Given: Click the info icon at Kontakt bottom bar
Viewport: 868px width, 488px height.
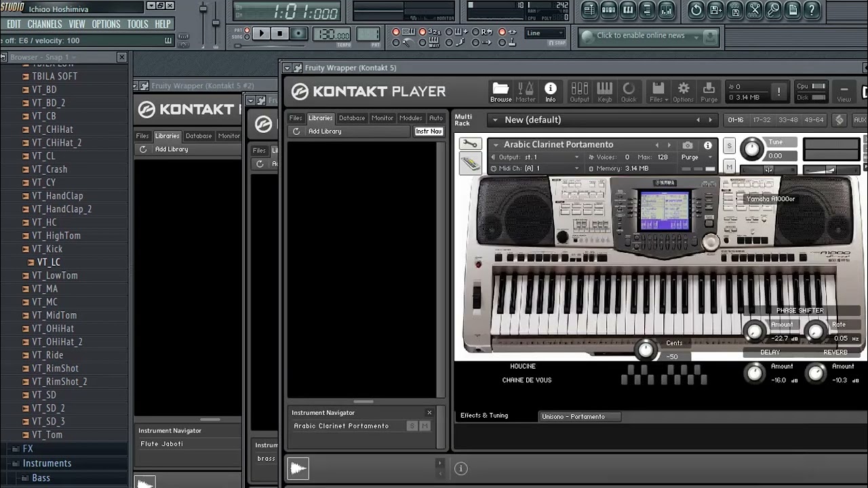Looking at the screenshot, I should tap(460, 468).
